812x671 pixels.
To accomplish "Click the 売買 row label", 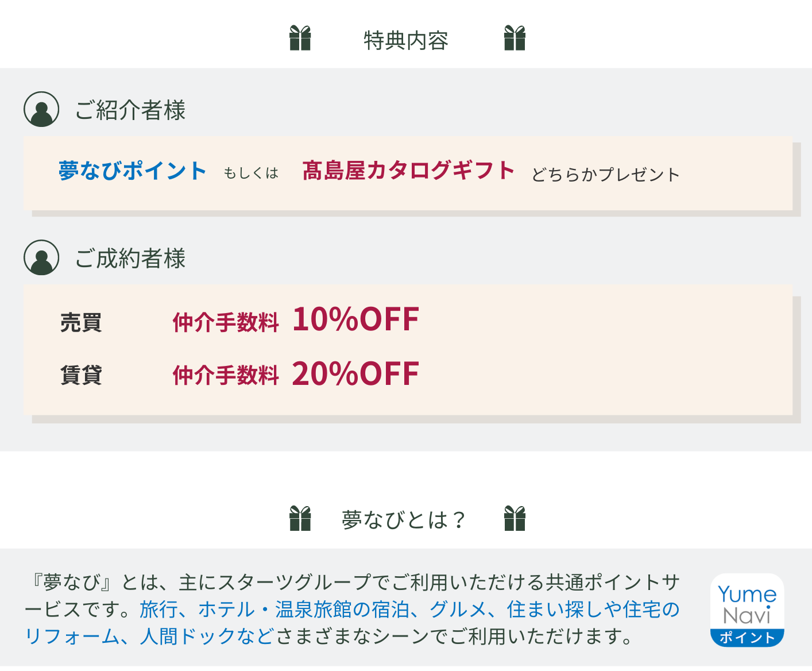I will 81,322.
